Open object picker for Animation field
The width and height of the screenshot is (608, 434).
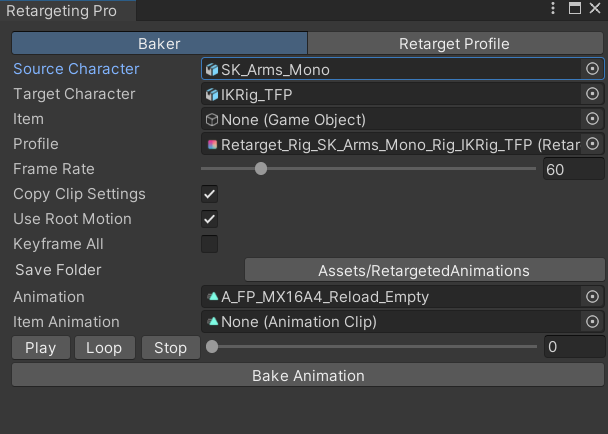click(x=592, y=297)
